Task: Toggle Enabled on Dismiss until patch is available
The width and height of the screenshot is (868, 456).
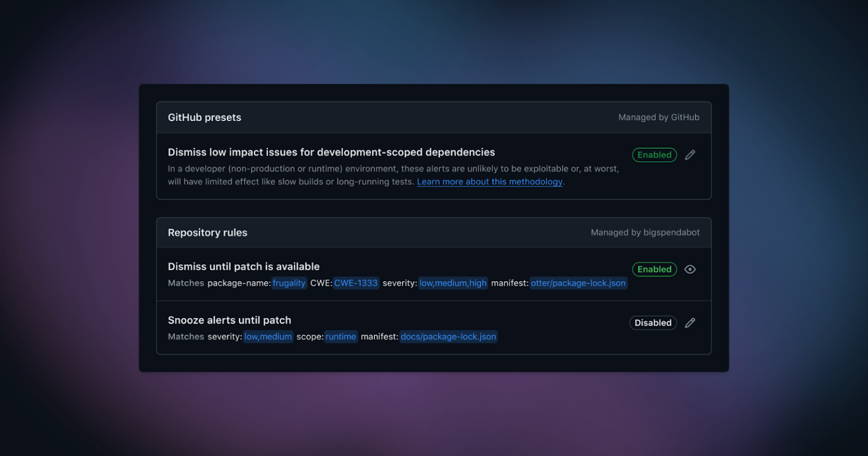Action: 654,269
